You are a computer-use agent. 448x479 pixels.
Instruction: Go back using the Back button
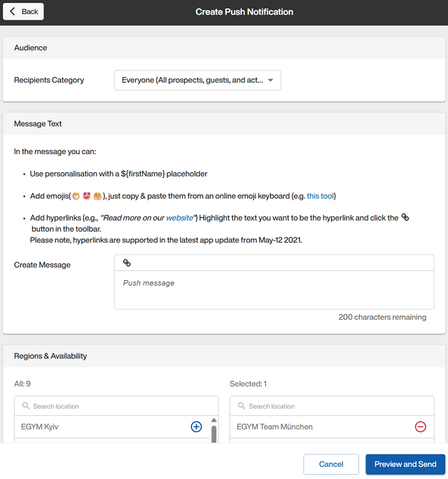pos(24,12)
